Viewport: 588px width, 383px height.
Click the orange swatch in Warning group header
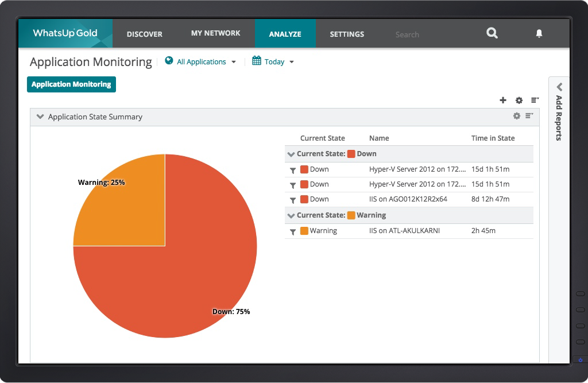[x=351, y=215]
